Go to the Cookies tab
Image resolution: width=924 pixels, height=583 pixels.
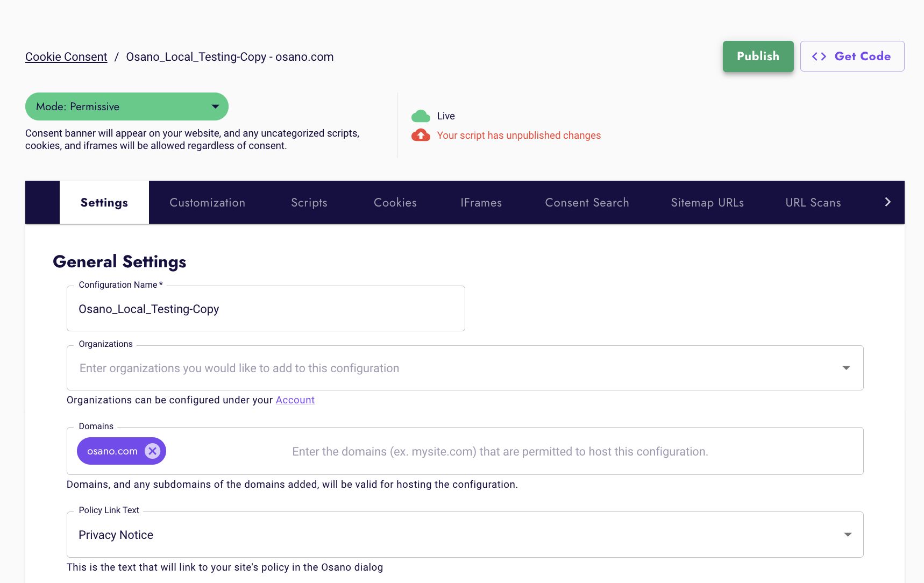[x=395, y=202]
